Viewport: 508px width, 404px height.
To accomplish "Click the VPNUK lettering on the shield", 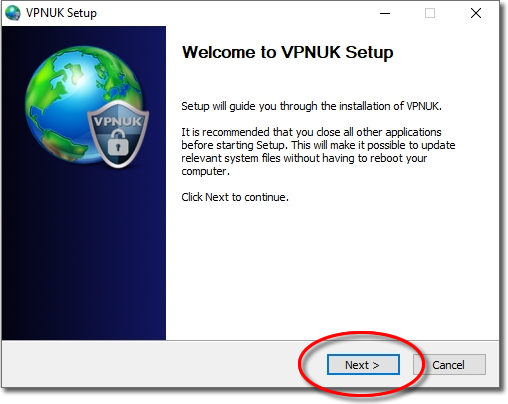I will click(118, 122).
